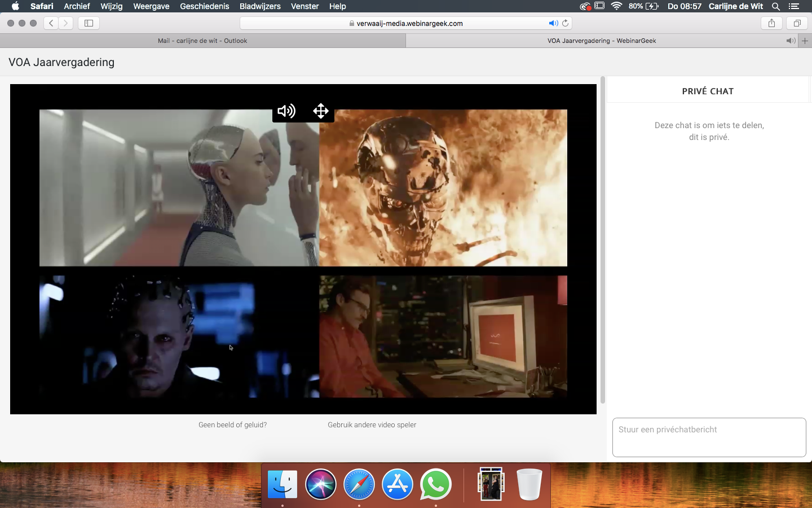Open Notification Center icon
The width and height of the screenshot is (812, 508).
[x=794, y=6]
